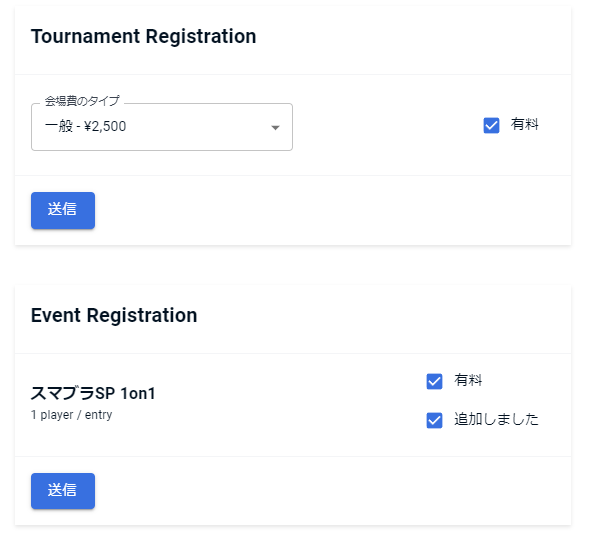Screen dimensions: 605x546
Task: Select the スマブラSP 1on1 event title
Action: point(93,393)
